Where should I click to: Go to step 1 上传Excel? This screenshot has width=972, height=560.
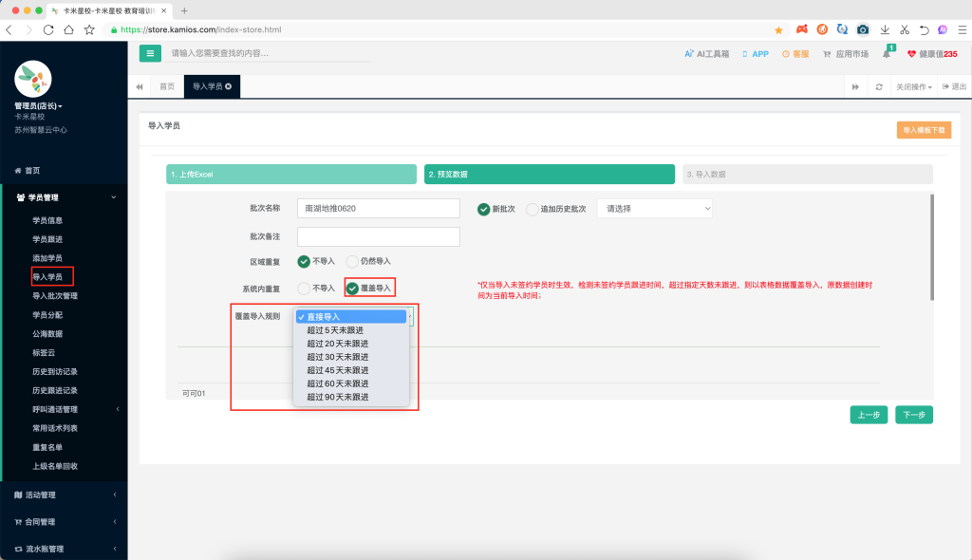tap(291, 175)
